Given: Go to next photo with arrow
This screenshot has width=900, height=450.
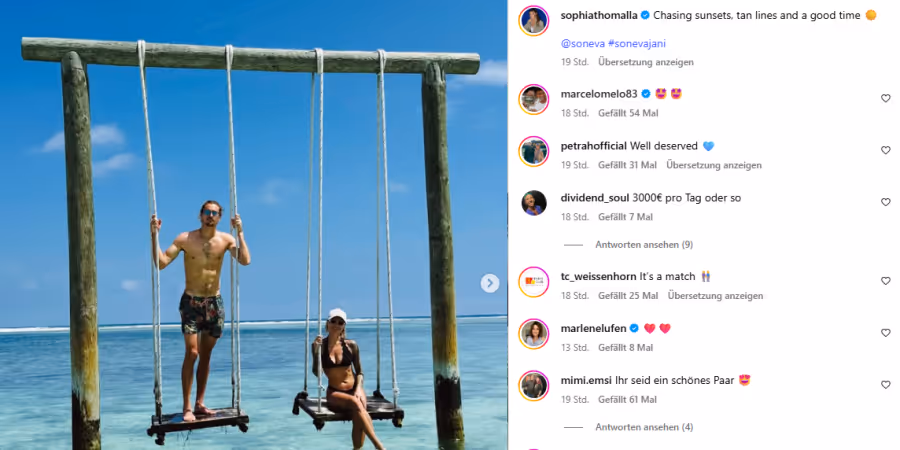Looking at the screenshot, I should pyautogui.click(x=490, y=283).
